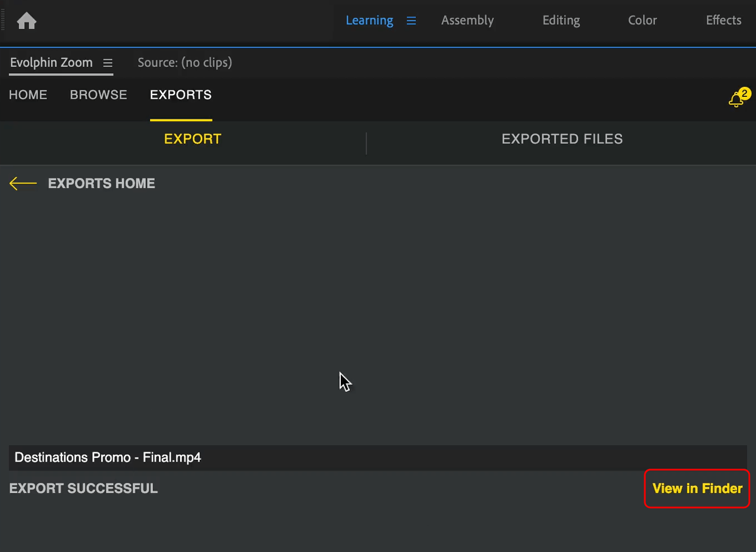
Task: Switch to the Learning workspace
Action: coord(369,21)
